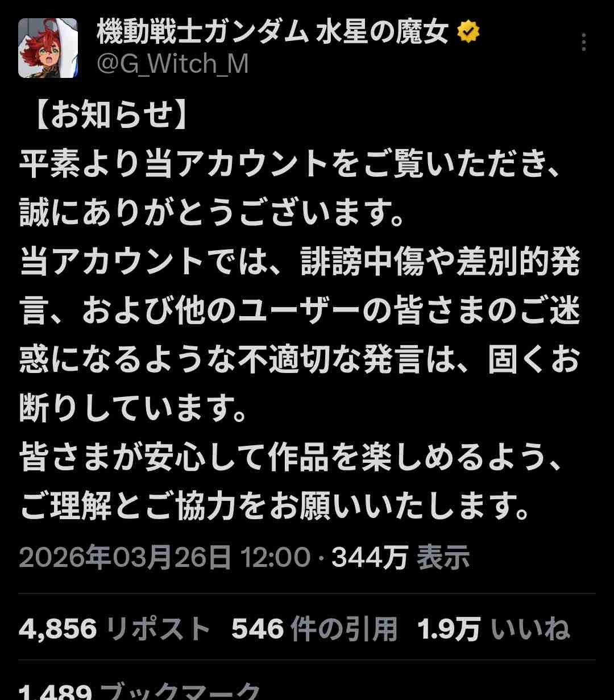Click the line 惑になるような不適切な発言は
This screenshot has width=614, height=700.
(x=299, y=361)
